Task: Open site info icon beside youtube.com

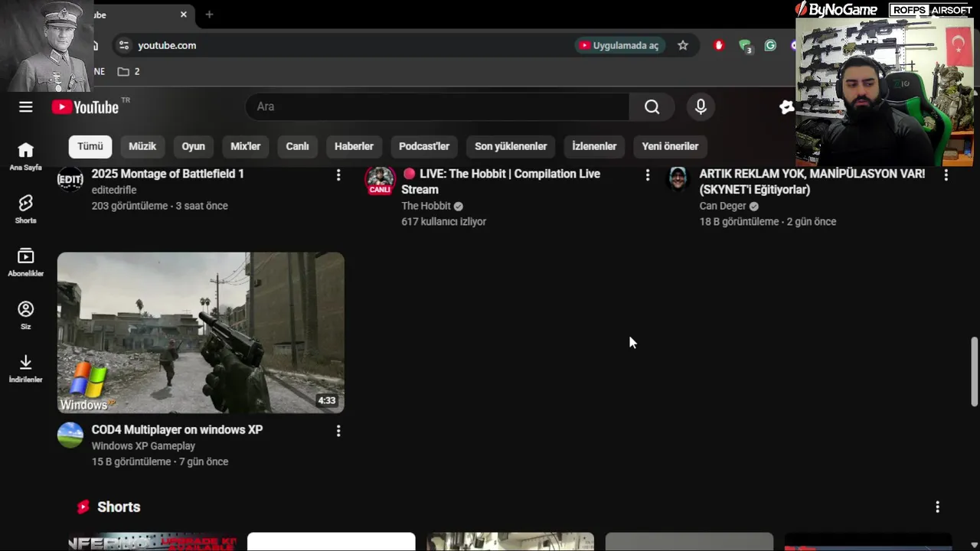Action: [x=124, y=45]
